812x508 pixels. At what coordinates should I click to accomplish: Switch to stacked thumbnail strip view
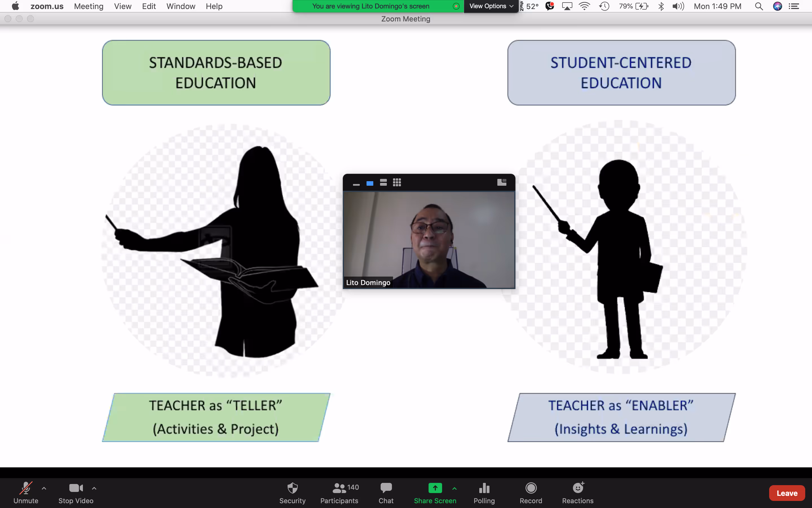[x=383, y=182]
